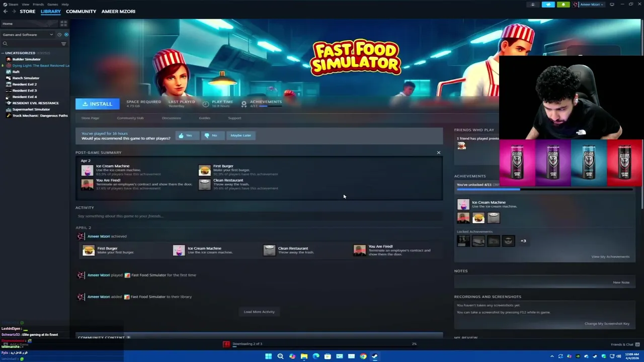Image resolution: width=644 pixels, height=362 pixels.
Task: Select Ranch Simulator in the library
Action: point(26,78)
